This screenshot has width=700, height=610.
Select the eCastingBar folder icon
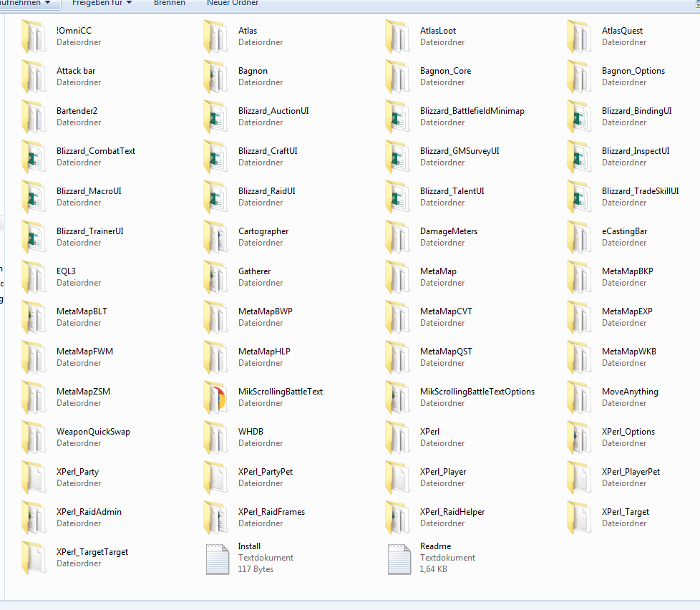pyautogui.click(x=578, y=237)
